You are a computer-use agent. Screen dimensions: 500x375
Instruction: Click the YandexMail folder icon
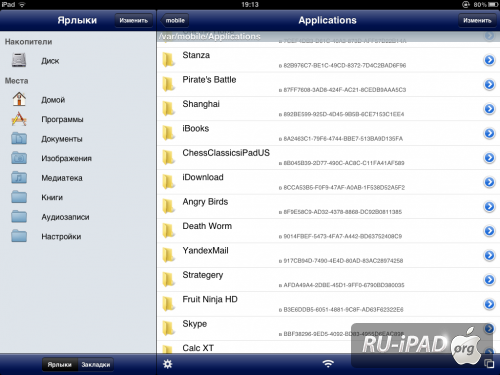(x=168, y=255)
